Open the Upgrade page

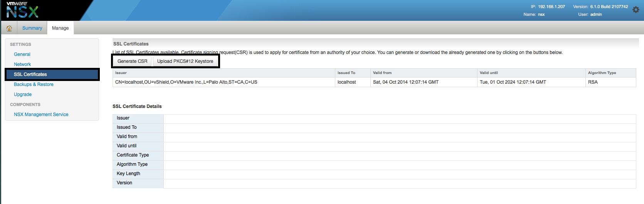pyautogui.click(x=23, y=94)
